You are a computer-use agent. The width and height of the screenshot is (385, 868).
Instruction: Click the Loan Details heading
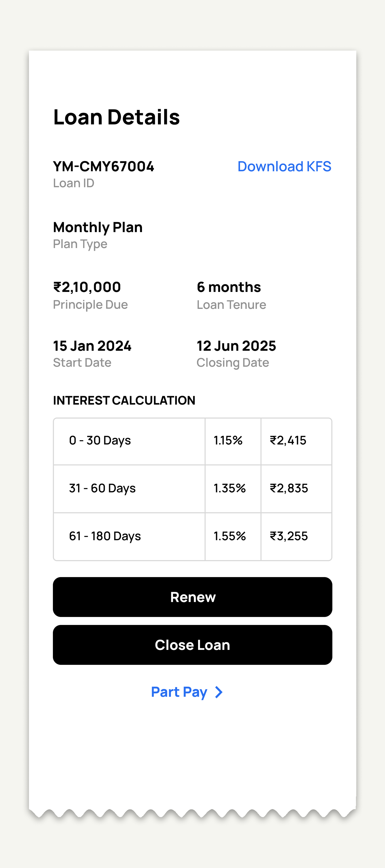click(116, 117)
